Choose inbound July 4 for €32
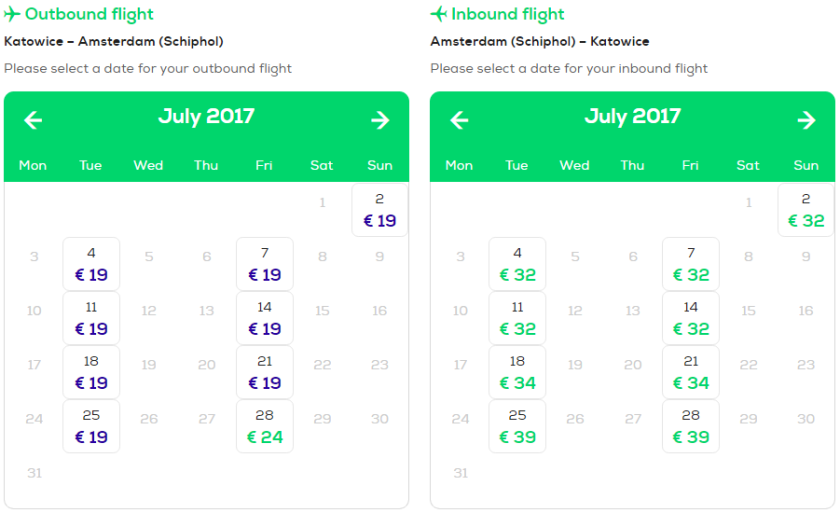 point(517,264)
